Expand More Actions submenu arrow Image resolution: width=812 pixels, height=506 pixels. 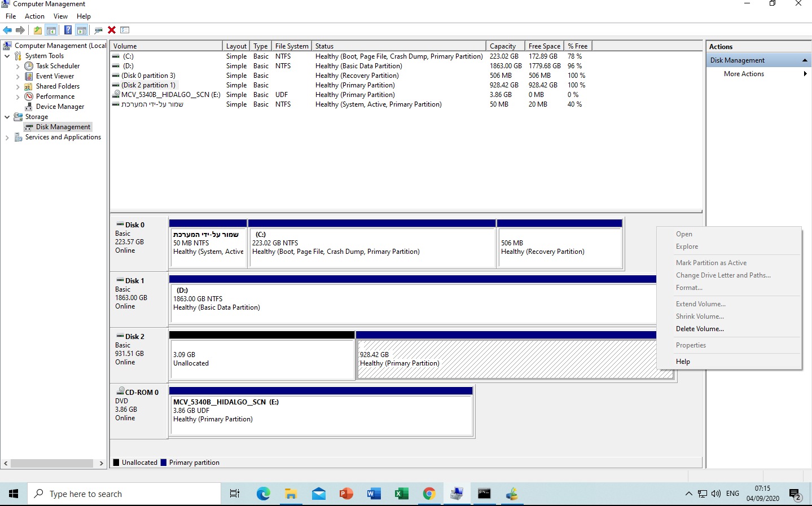click(x=805, y=74)
